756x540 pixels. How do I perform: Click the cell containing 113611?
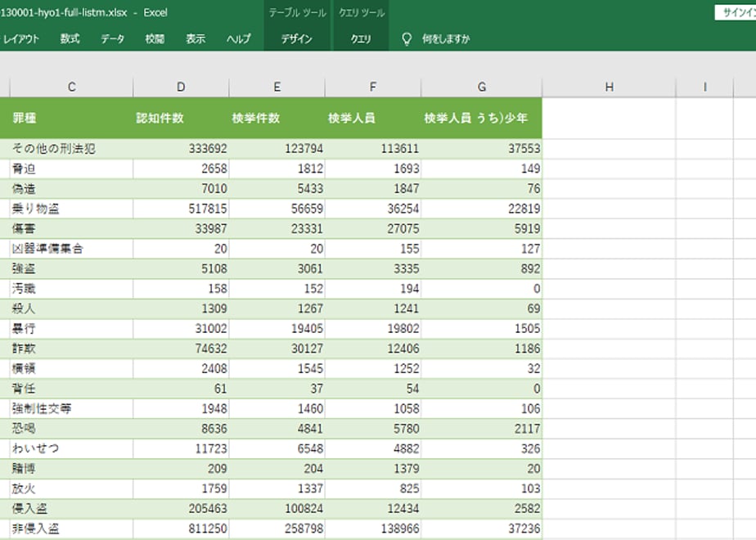click(x=373, y=149)
